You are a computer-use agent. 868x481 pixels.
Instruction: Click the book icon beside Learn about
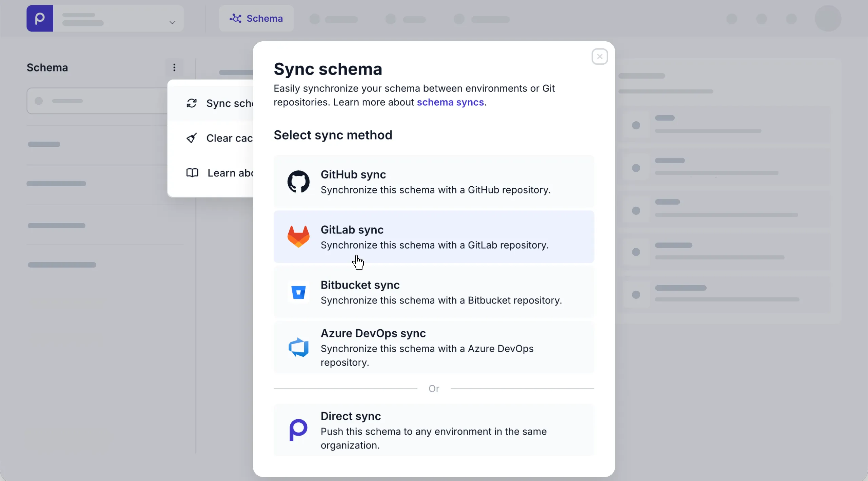(x=192, y=173)
